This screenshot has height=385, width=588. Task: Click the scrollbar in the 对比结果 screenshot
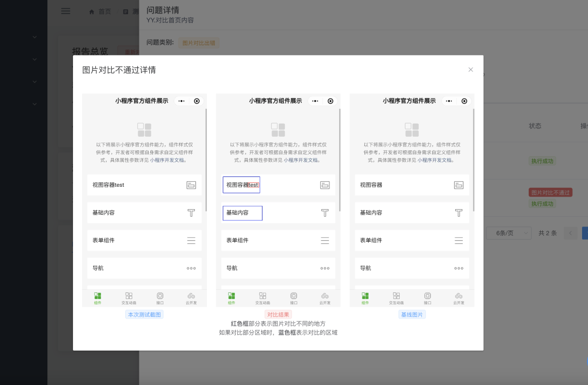tap(340, 160)
